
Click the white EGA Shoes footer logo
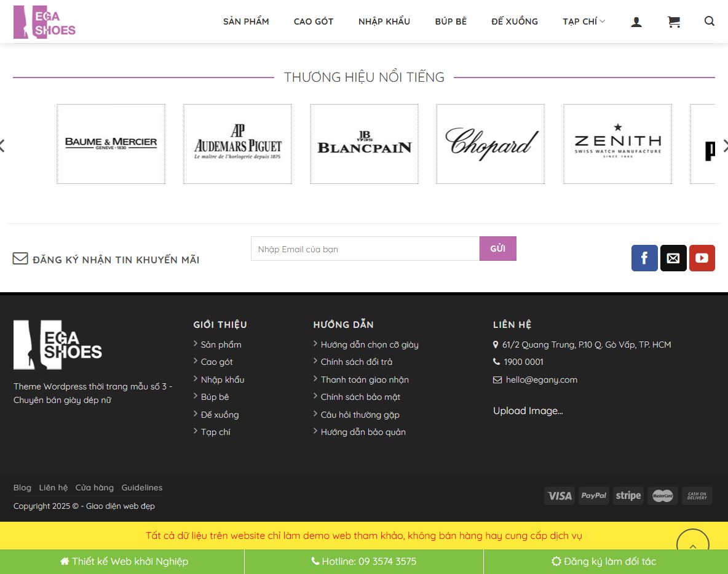pos(58,345)
